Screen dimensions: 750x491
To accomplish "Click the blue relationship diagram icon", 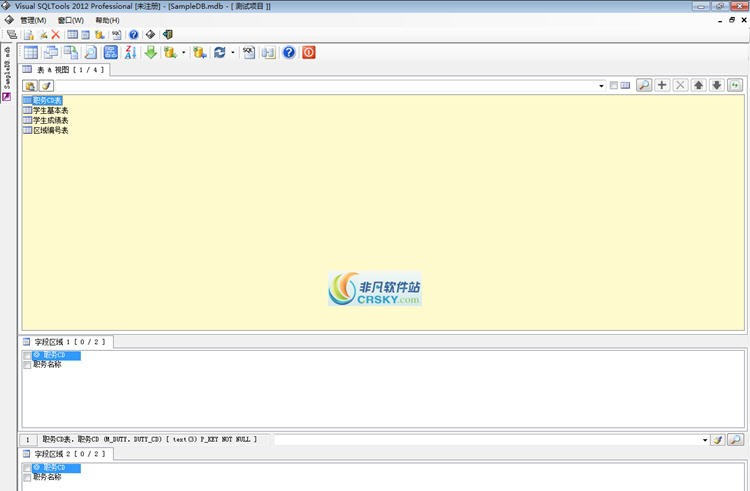I will [110, 53].
